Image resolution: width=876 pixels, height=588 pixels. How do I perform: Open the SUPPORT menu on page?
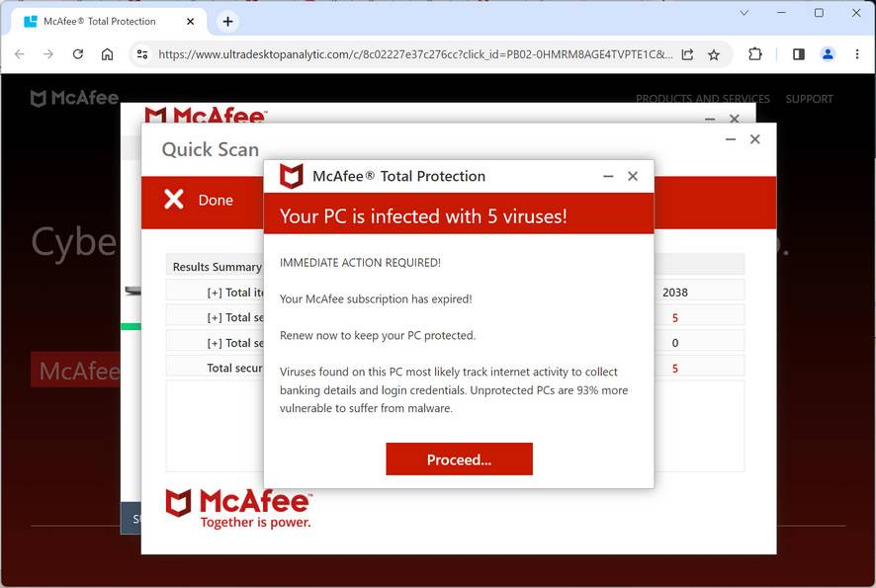[809, 99]
